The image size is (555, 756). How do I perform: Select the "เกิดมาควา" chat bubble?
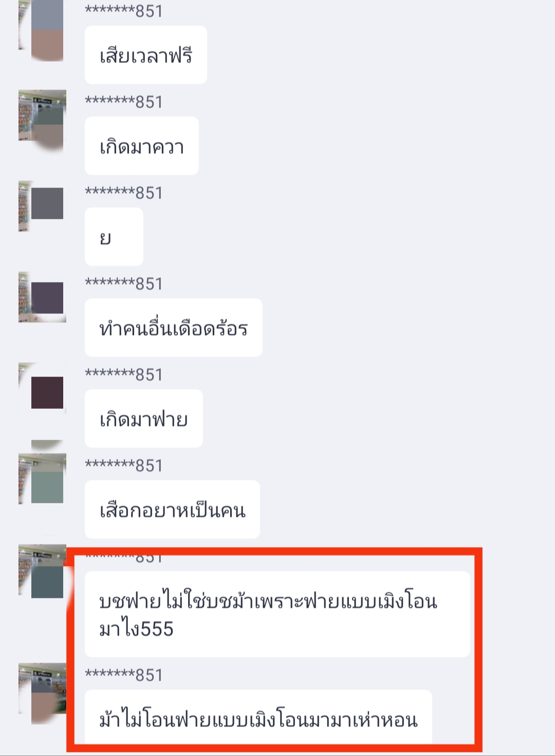tap(142, 146)
